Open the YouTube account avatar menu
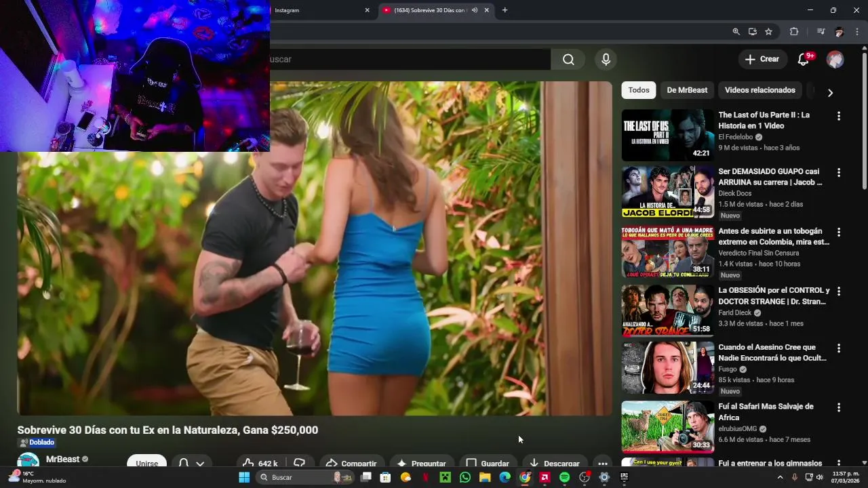This screenshot has height=488, width=868. point(835,60)
